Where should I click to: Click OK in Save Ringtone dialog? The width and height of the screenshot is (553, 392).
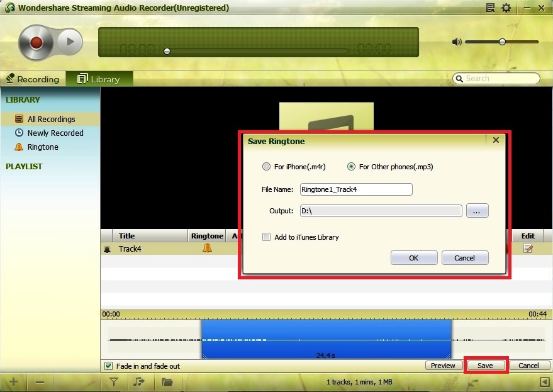click(414, 258)
